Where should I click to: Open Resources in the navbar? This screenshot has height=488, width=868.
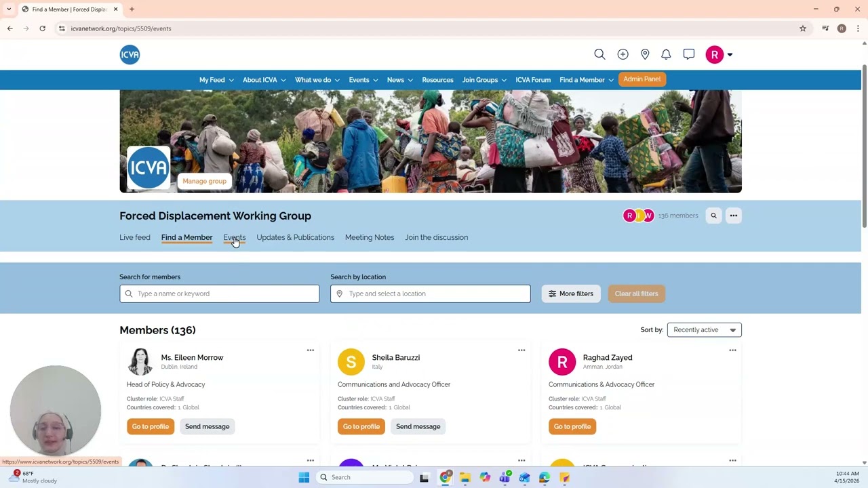pos(437,80)
